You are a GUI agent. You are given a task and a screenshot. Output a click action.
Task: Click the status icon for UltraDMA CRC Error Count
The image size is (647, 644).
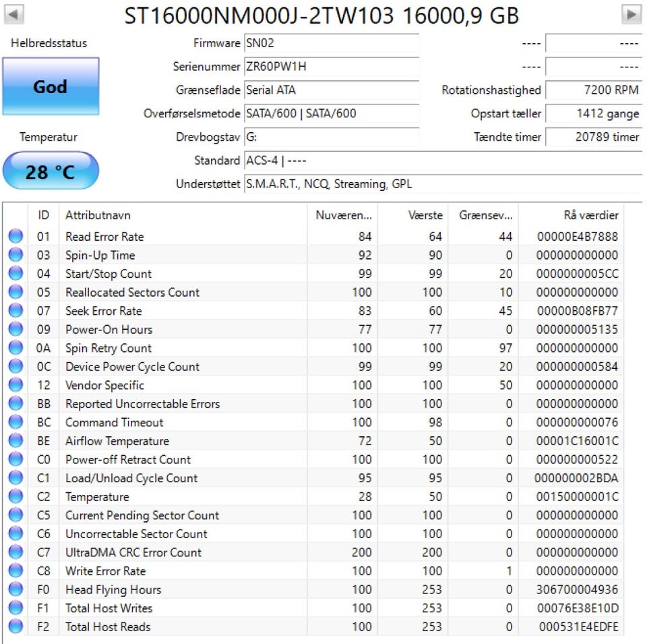(16, 552)
